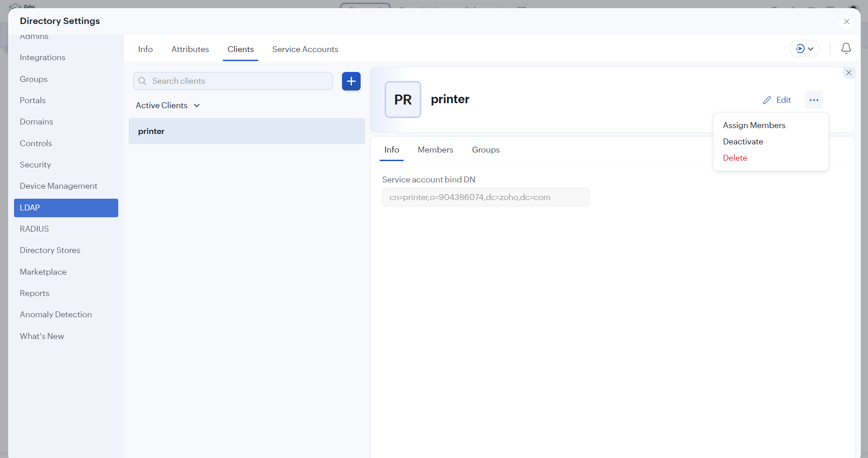
Task: Close the printer client details panel
Action: pos(849,73)
